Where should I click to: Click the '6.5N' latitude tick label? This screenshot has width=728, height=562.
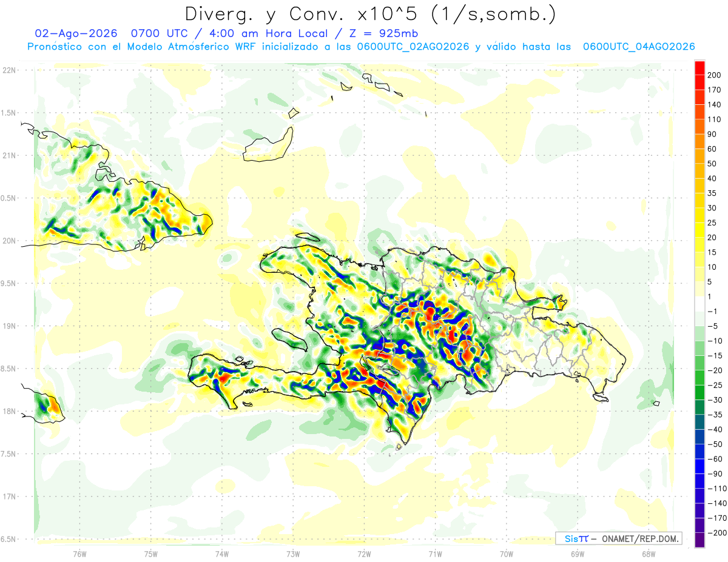tap(8, 539)
